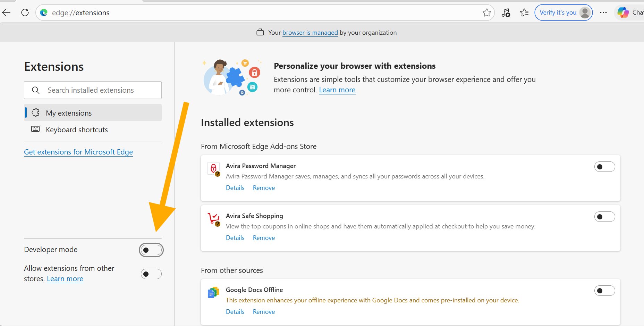644x326 pixels.
Task: View Details for Avira Safe Shopping
Action: (235, 238)
